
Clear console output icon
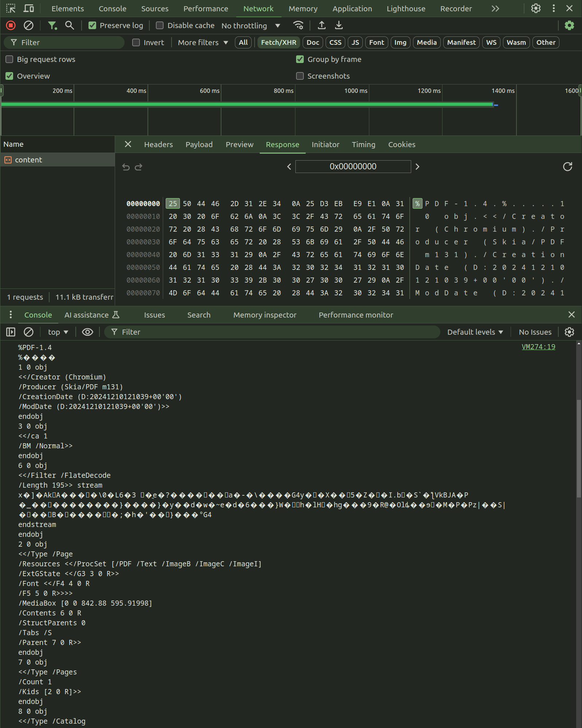coord(28,332)
